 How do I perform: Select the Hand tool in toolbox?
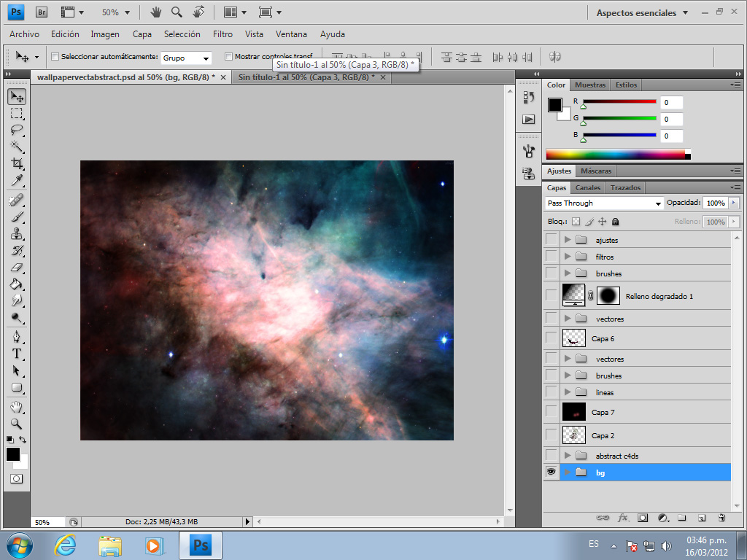click(16, 406)
